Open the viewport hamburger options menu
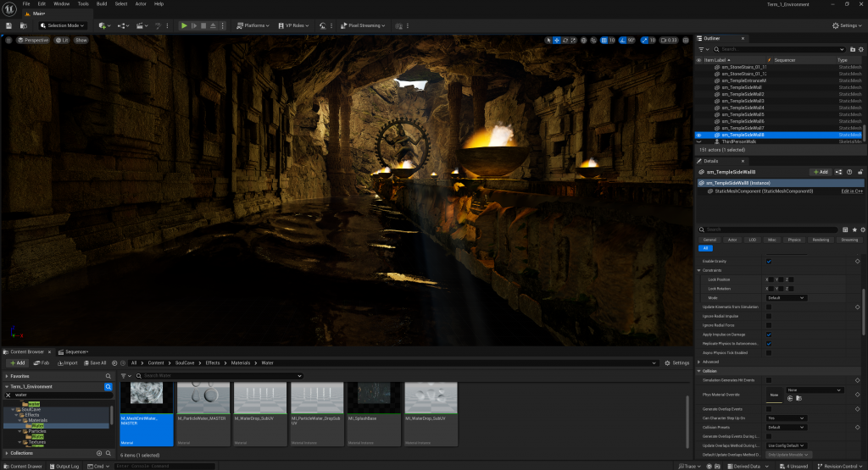 coord(8,40)
